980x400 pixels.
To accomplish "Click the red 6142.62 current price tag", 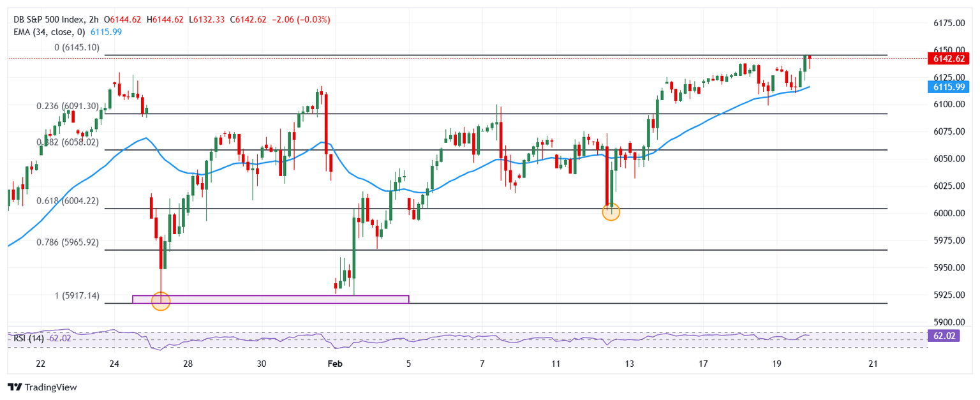I will (947, 59).
